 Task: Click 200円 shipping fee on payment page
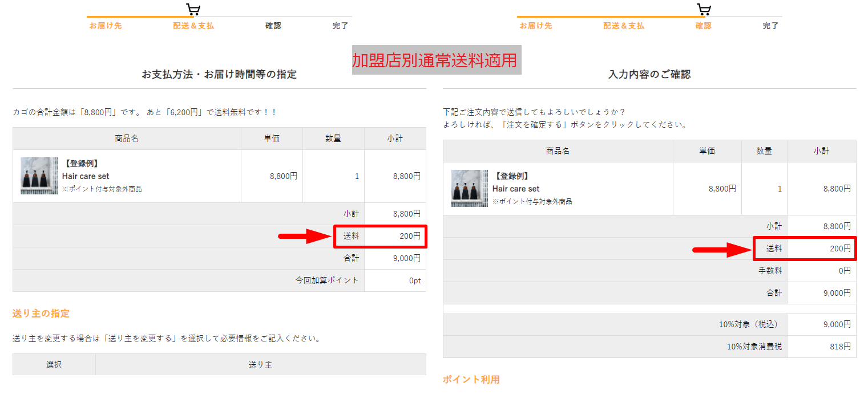pyautogui.click(x=410, y=236)
